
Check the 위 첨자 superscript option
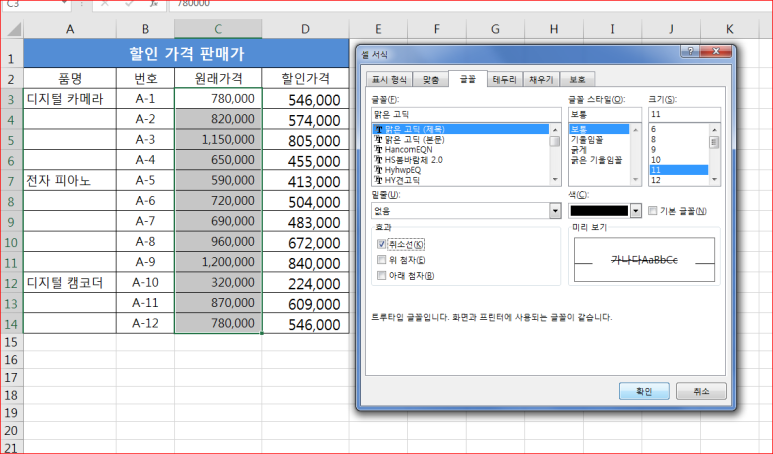tap(381, 260)
